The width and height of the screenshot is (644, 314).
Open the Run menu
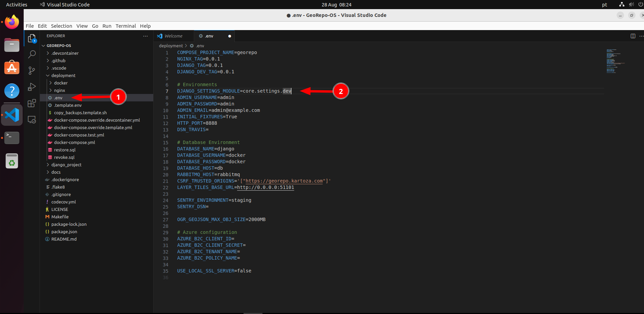click(107, 26)
